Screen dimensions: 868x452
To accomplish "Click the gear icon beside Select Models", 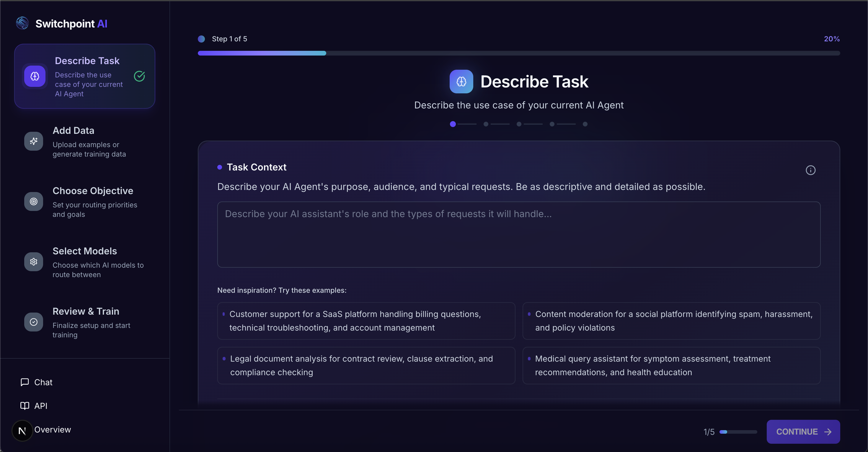I will click(x=34, y=261).
